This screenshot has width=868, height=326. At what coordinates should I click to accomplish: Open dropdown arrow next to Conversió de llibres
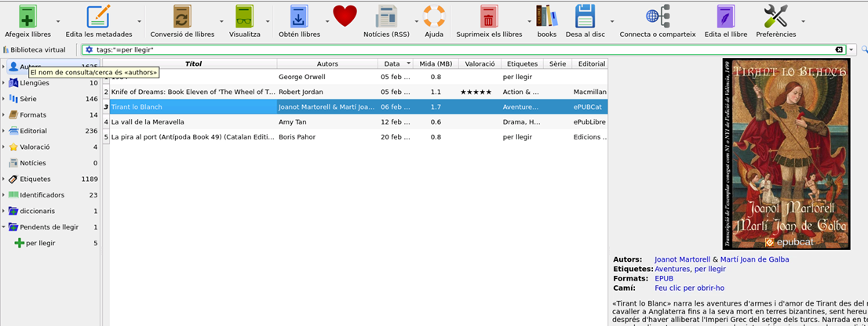click(221, 21)
